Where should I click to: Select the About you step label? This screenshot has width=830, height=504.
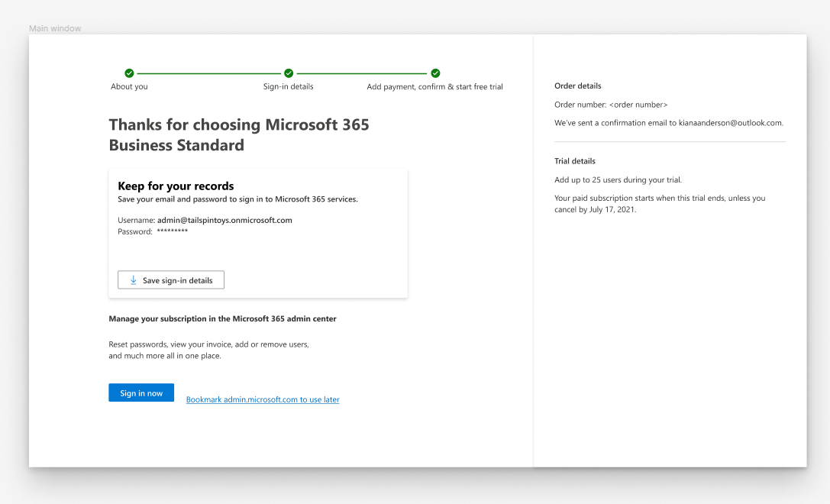tap(129, 86)
